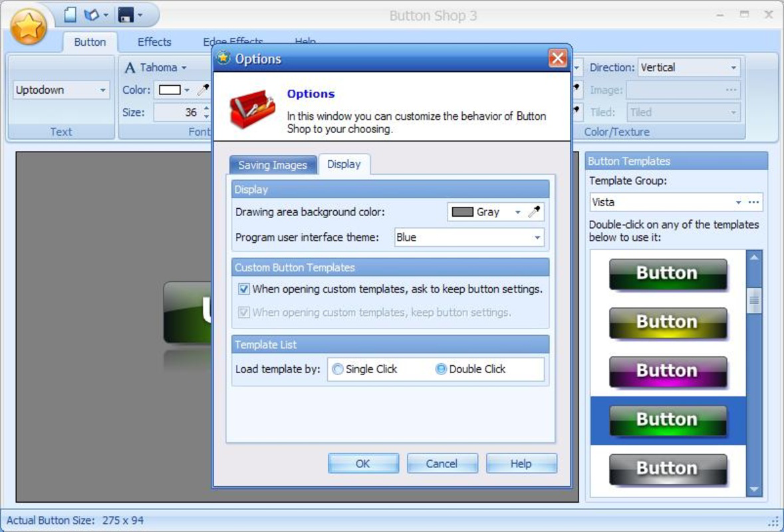Viewport: 784px width, 532px height.
Task: Toggle the grayed keep button settings checkbox
Action: (243, 313)
